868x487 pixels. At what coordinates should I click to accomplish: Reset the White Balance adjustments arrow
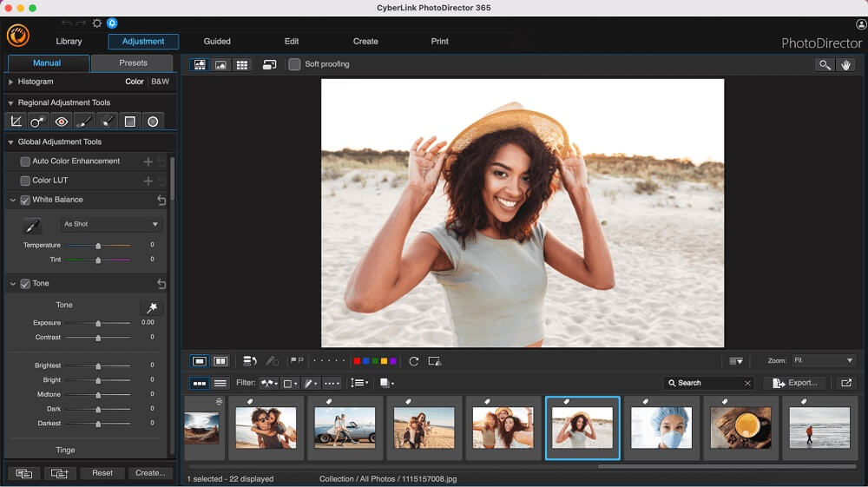(161, 201)
